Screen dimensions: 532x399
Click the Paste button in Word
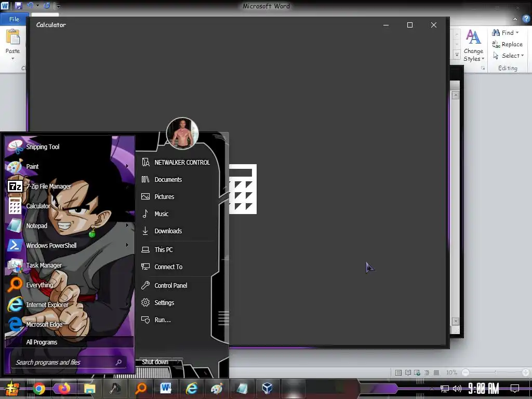(13, 41)
